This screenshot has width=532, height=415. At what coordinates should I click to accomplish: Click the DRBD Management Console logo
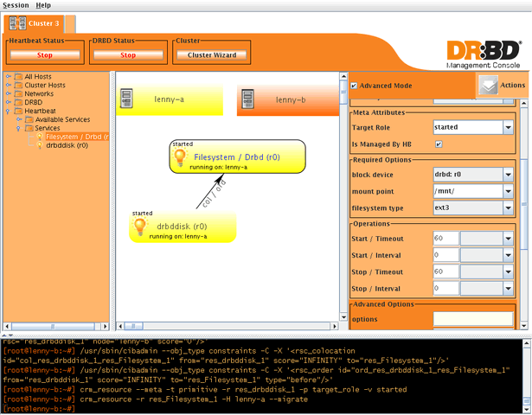click(x=484, y=54)
